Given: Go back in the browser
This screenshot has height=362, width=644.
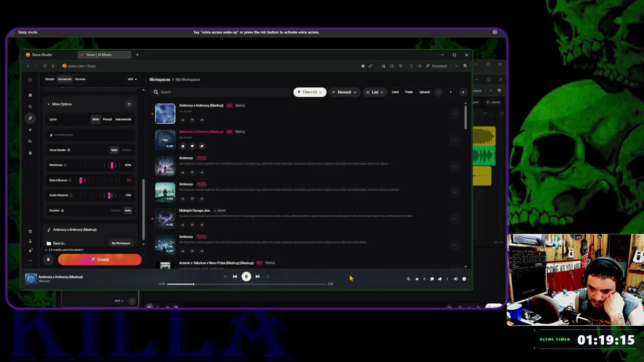Looking at the screenshot, I should pos(28,66).
